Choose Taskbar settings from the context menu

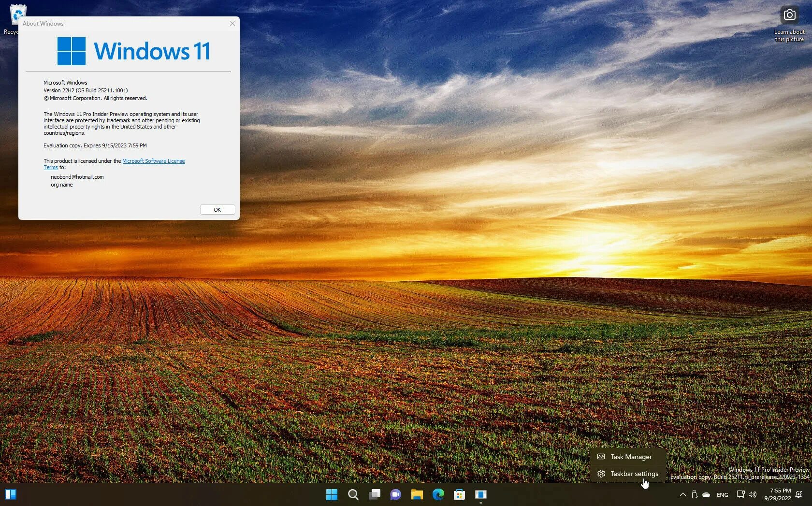point(628,474)
